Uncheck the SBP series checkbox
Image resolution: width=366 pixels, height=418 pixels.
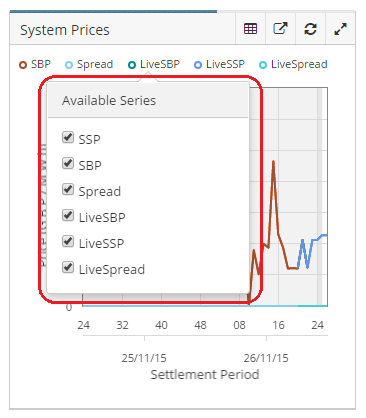click(68, 163)
